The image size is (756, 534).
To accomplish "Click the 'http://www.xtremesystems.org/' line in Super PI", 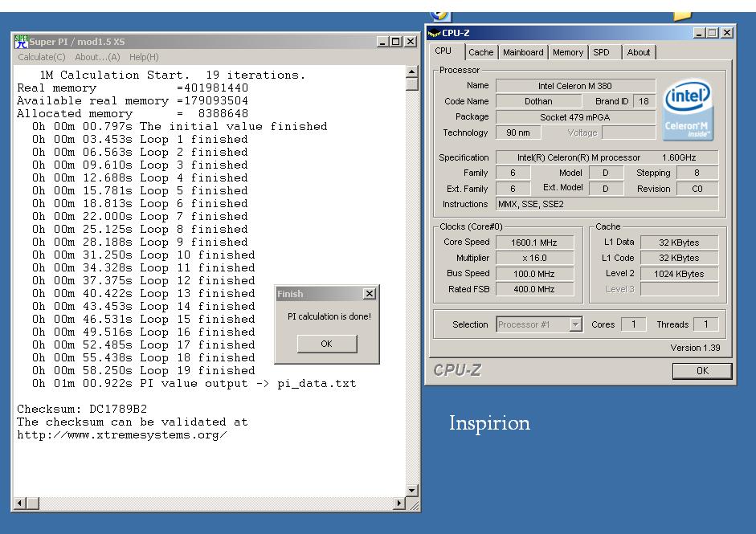I will pos(122,435).
